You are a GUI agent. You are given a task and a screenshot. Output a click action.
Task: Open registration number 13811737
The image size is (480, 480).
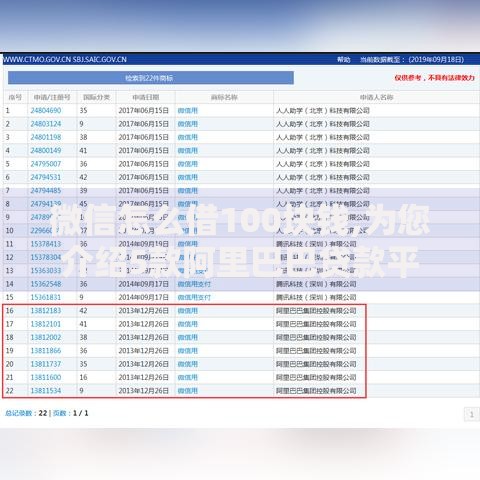pyautogui.click(x=46, y=364)
